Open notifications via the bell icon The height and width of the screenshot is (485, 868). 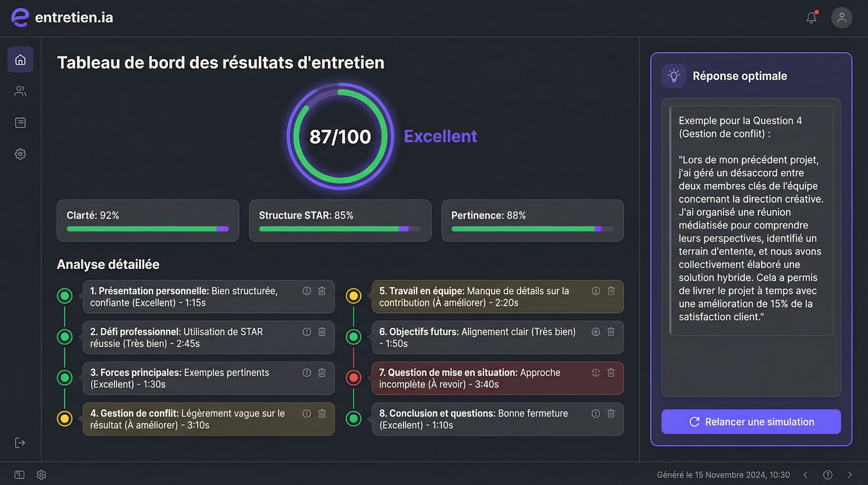click(x=812, y=18)
